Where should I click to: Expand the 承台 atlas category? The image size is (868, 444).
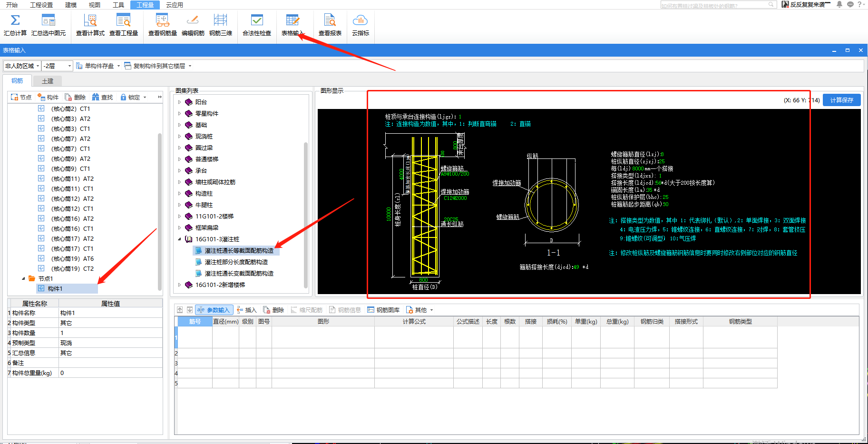click(x=179, y=170)
